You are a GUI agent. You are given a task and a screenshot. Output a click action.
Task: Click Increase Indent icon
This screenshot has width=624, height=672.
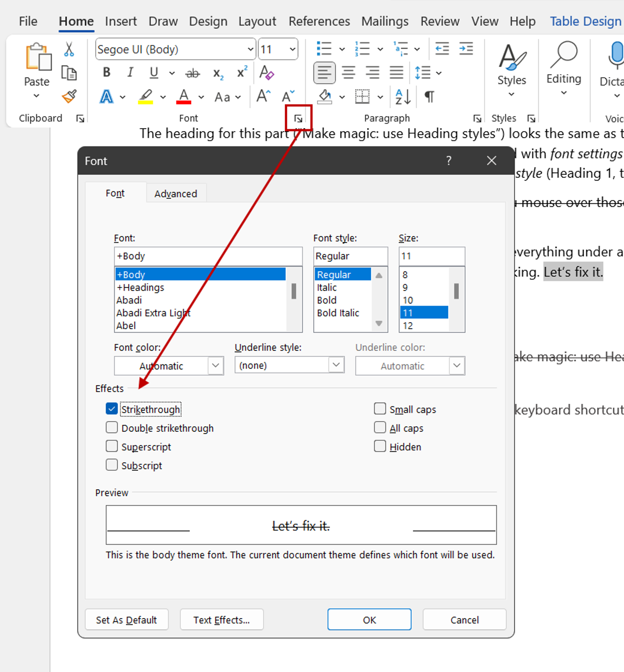pyautogui.click(x=466, y=49)
